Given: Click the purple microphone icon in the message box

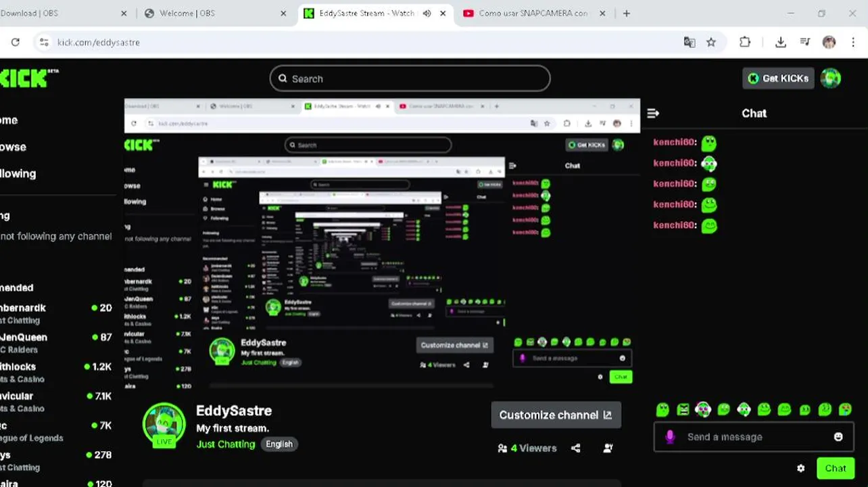Looking at the screenshot, I should (x=670, y=437).
